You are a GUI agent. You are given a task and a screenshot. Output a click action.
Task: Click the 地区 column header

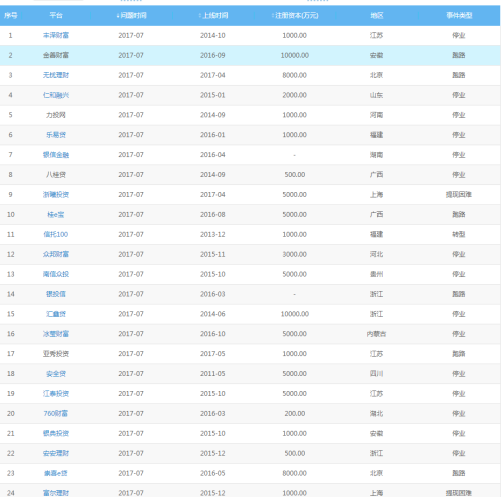(377, 16)
